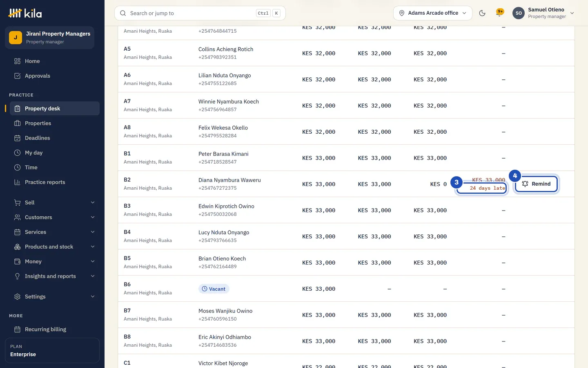Open Adams Arcade office location dropdown
Screen dimensions: 588x368
(433, 13)
